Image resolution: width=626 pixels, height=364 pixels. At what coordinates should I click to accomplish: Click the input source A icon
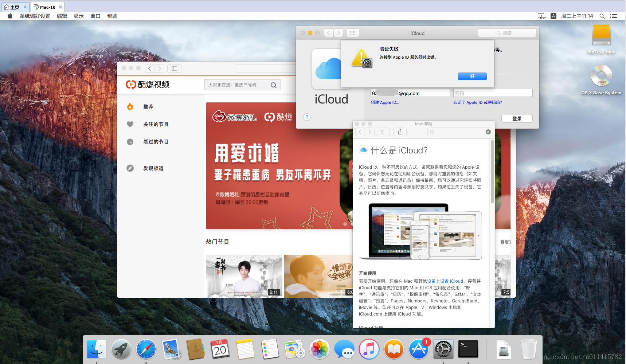point(553,16)
